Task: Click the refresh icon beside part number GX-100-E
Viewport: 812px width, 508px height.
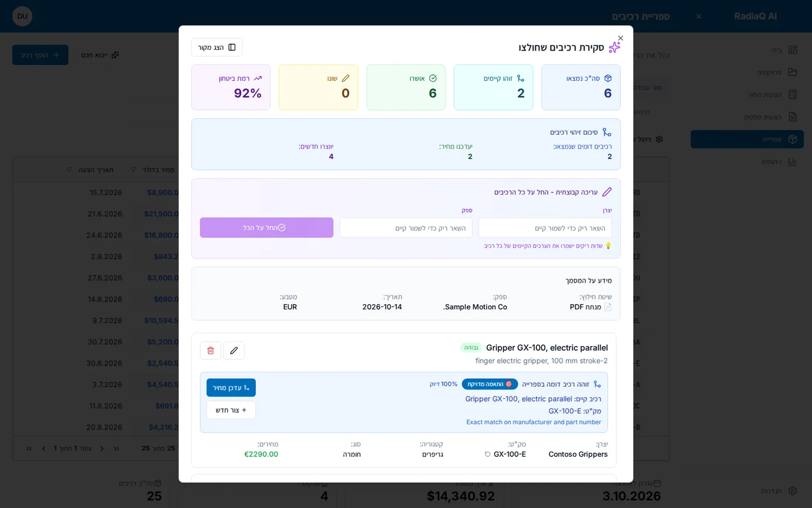Action: [488, 455]
